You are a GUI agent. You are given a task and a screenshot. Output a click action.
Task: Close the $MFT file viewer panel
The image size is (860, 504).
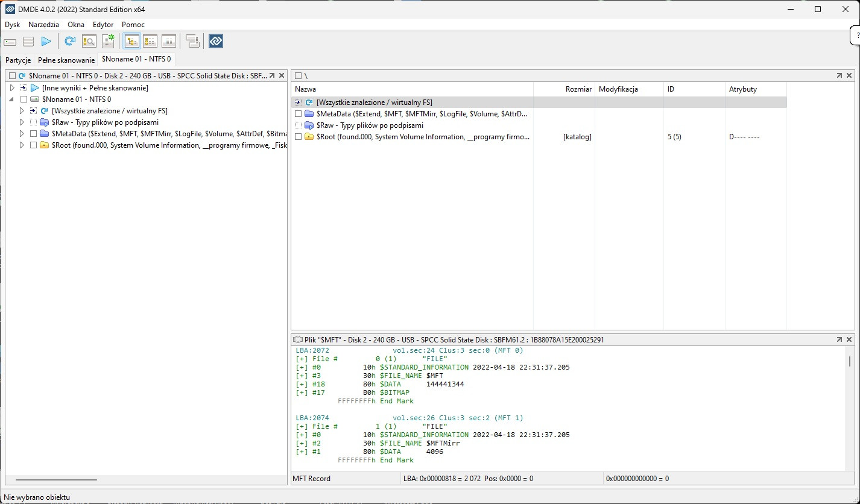click(x=849, y=340)
